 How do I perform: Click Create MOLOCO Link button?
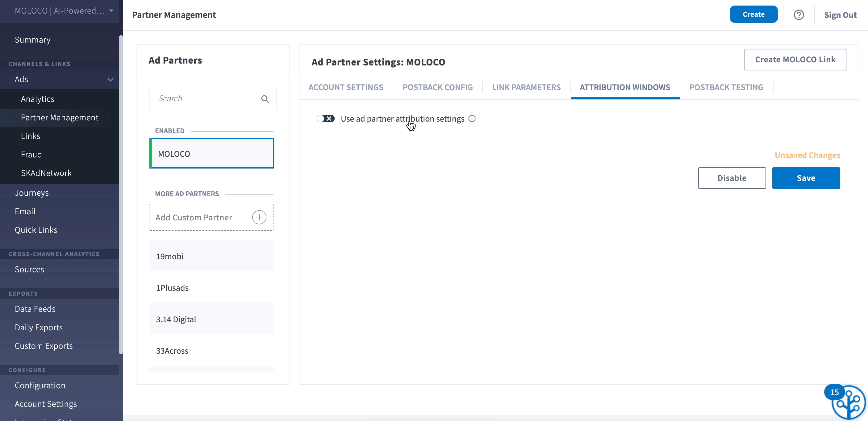[x=795, y=59]
